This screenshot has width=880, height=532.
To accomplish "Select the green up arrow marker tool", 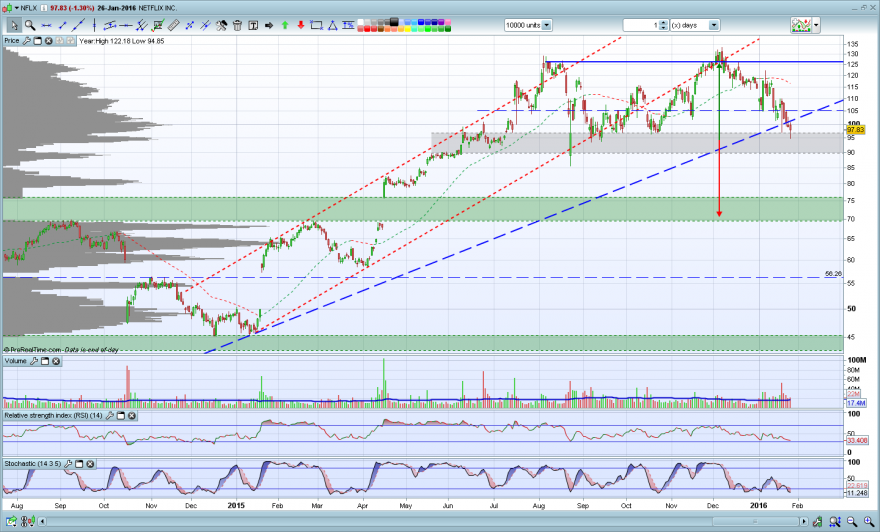I will tap(285, 25).
